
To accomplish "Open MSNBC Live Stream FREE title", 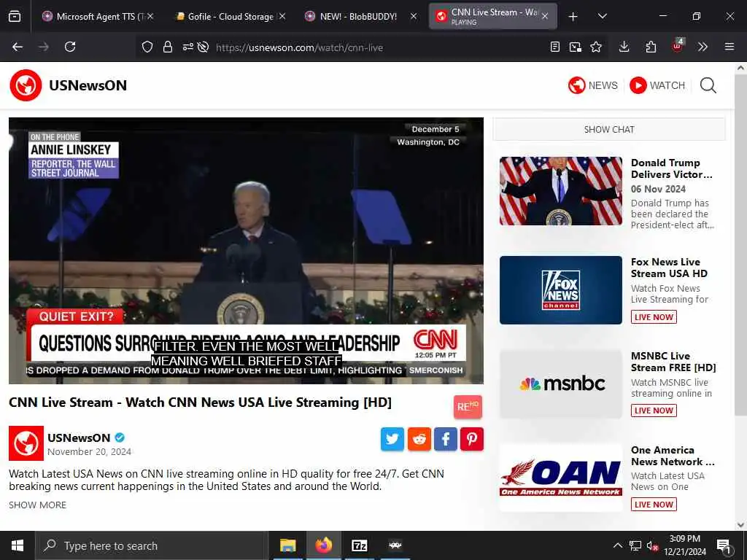I will [x=673, y=362].
